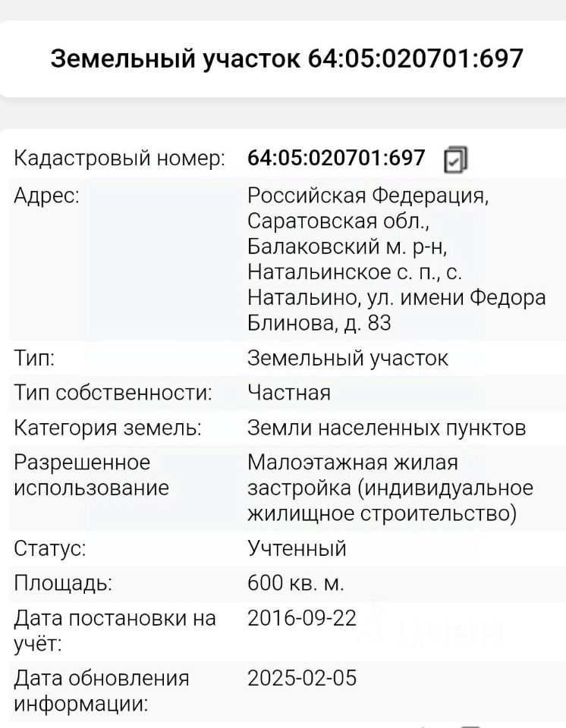This screenshot has height=728, width=566.
Task: Select the bold cadastral number value
Action: 336,158
